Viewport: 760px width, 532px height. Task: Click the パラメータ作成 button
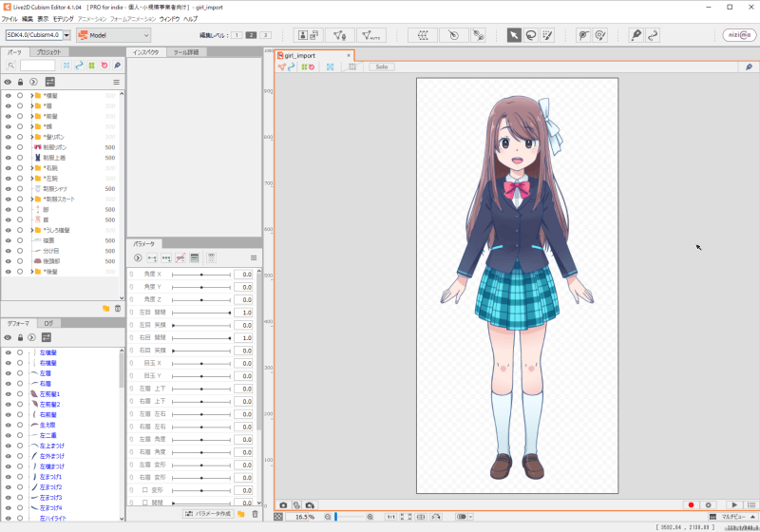coord(208,514)
